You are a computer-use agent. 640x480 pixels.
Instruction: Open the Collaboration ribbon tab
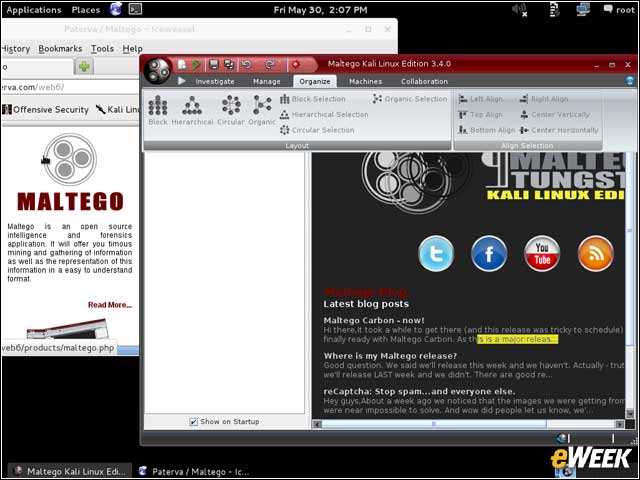click(424, 81)
